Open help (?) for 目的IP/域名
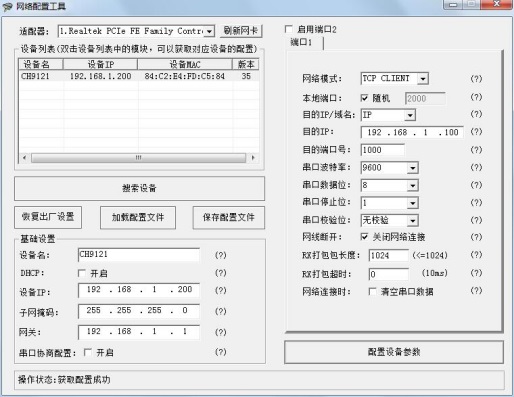 tap(476, 114)
